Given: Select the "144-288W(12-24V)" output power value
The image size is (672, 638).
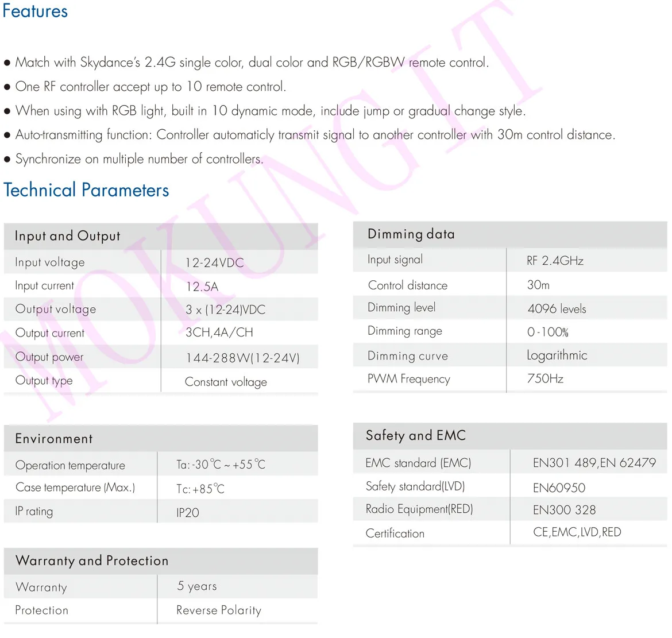Looking at the screenshot, I should 242,358.
